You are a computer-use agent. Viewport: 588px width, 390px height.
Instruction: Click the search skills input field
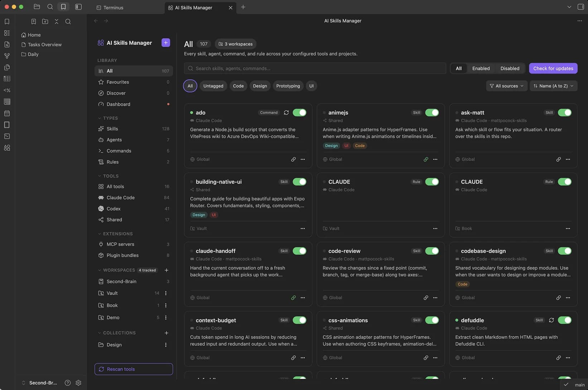point(315,68)
